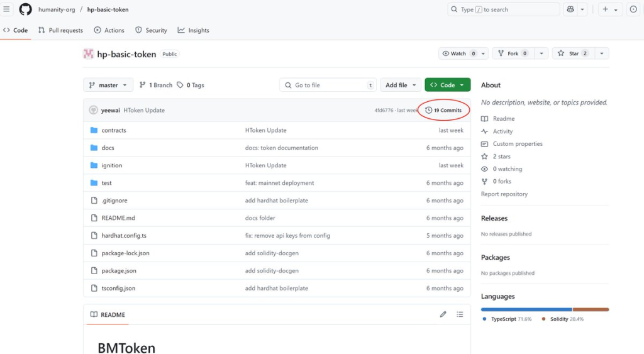This screenshot has height=354, width=644.
Task: Open the Report repository link
Action: click(504, 194)
